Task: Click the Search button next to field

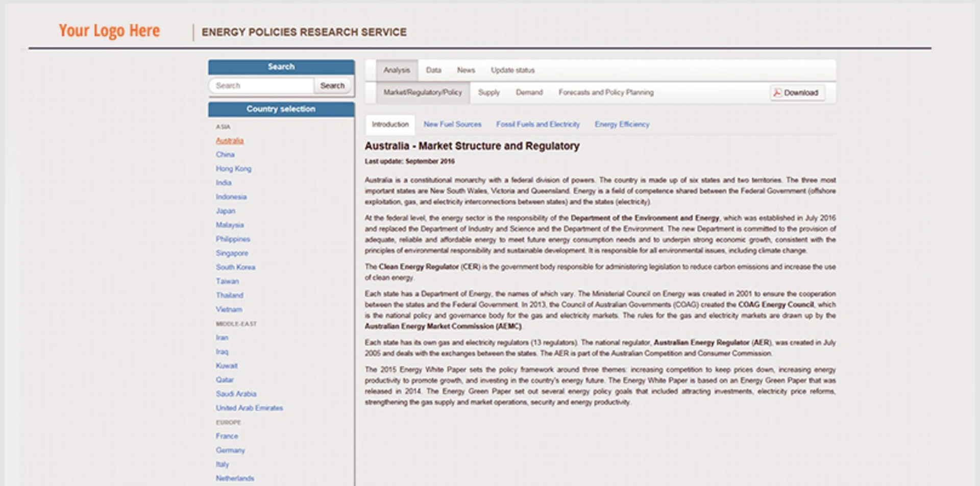Action: tap(332, 85)
